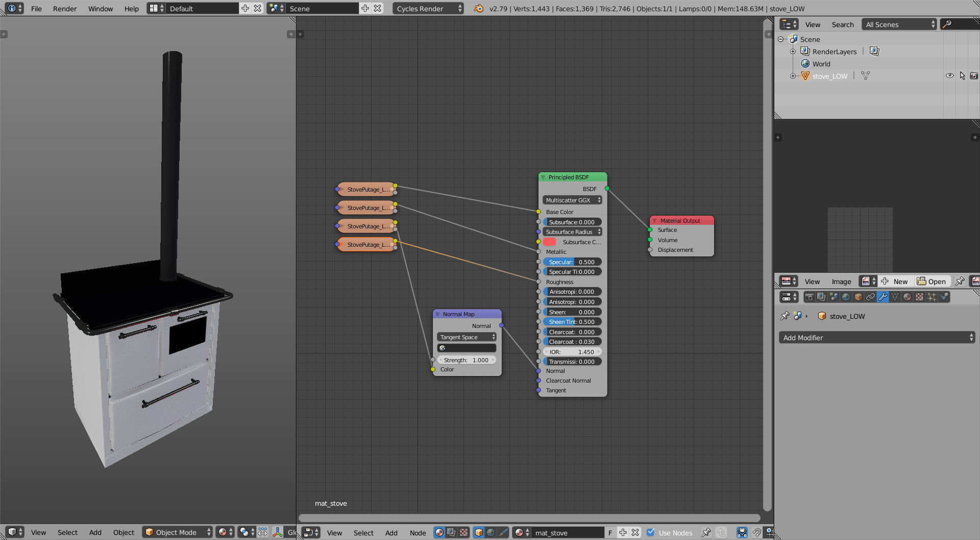Screen dimensions: 980x540
Task: Collapse the Principled BSDF node
Action: coord(543,177)
